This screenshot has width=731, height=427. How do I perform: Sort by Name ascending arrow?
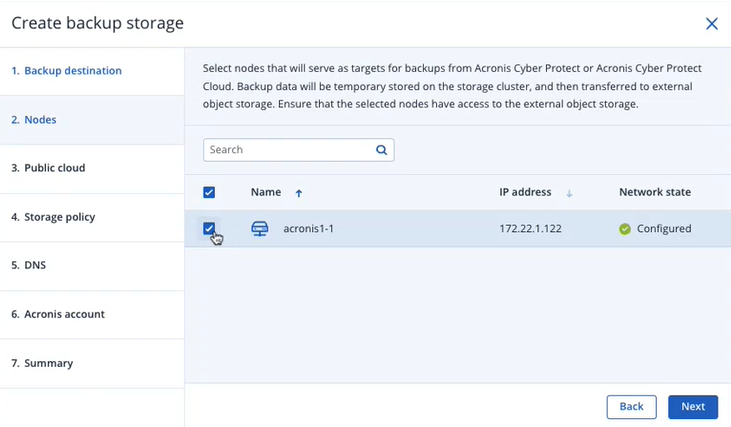299,193
